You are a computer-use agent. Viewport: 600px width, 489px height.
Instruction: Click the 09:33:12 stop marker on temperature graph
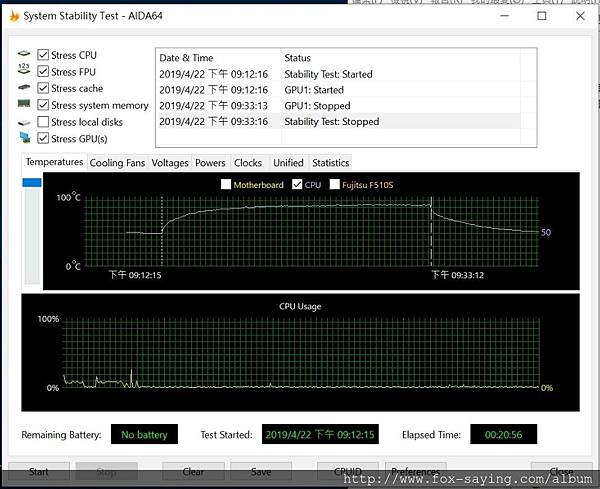(431, 231)
